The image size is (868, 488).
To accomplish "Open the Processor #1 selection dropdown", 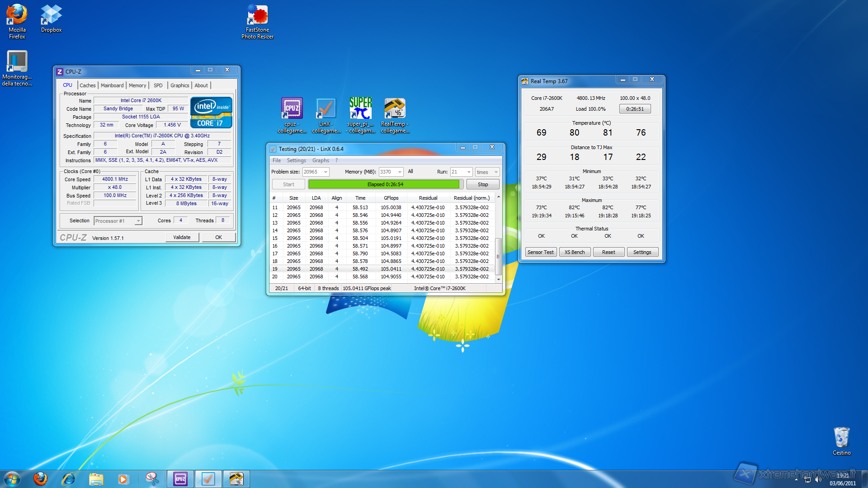I will coord(138,221).
